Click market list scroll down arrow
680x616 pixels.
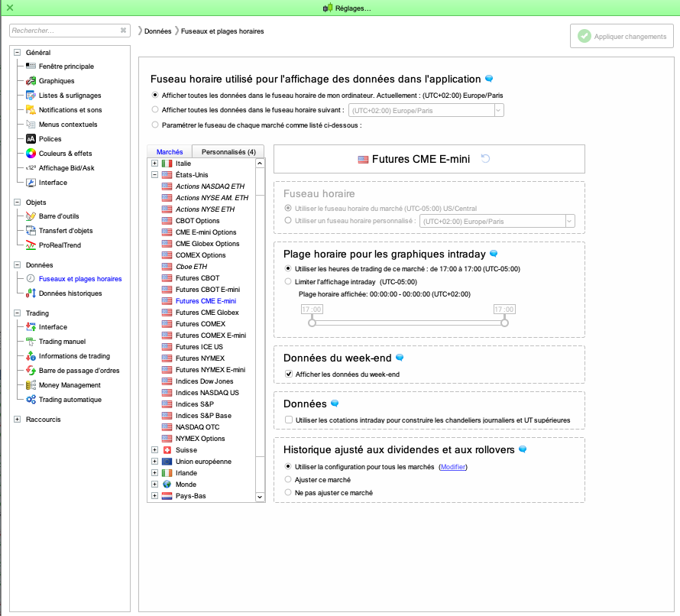260,497
